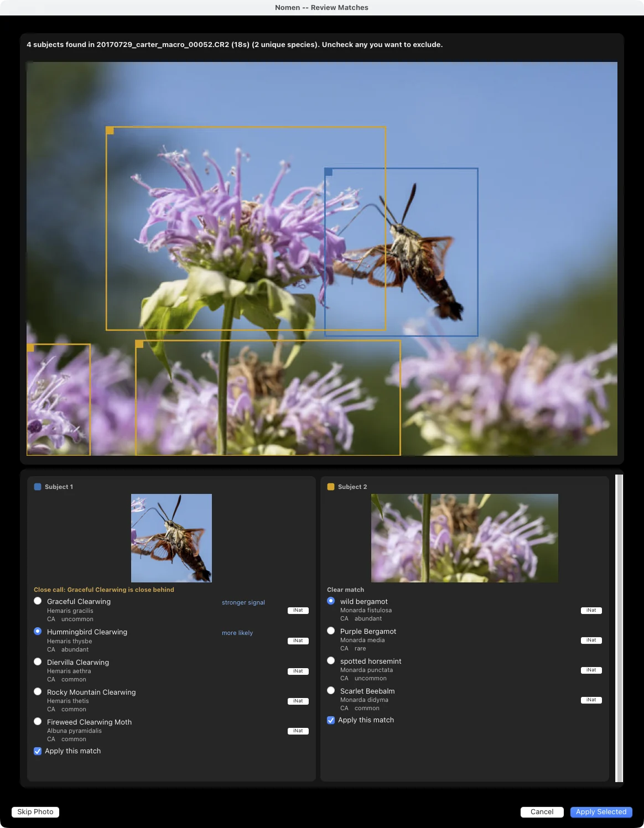Click the yellow handle on main flower box
Image resolution: width=644 pixels, height=828 pixels.
coord(110,131)
